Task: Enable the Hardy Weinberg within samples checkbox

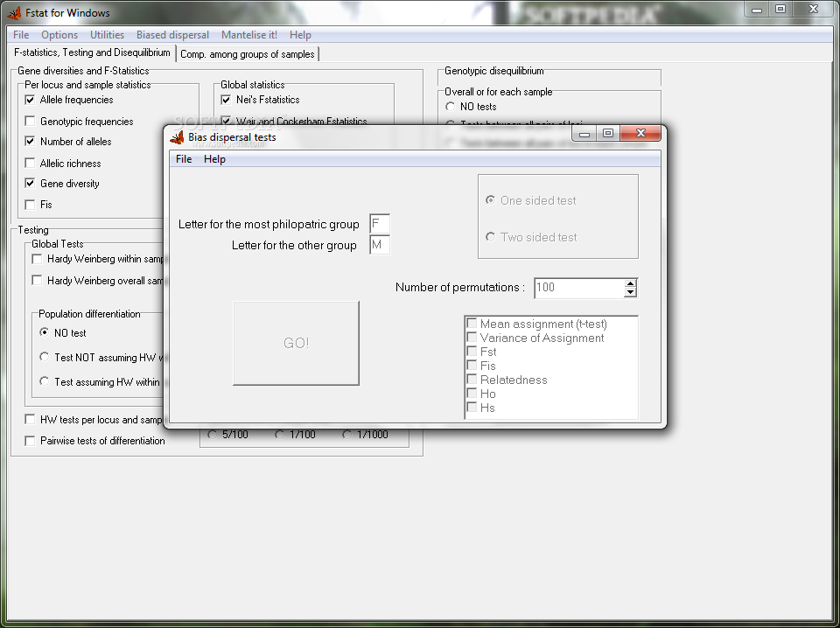Action: 37,259
